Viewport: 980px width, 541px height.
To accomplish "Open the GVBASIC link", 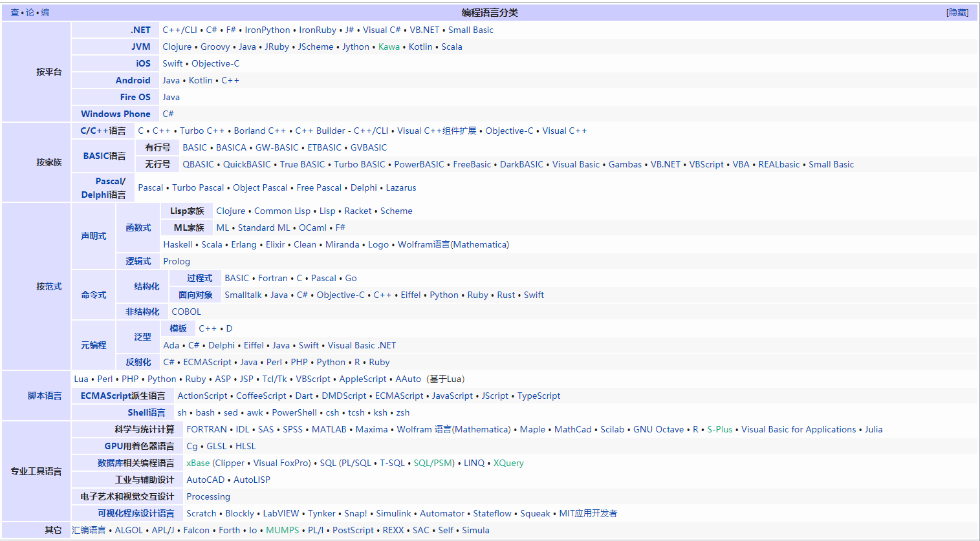I will pyautogui.click(x=369, y=147).
